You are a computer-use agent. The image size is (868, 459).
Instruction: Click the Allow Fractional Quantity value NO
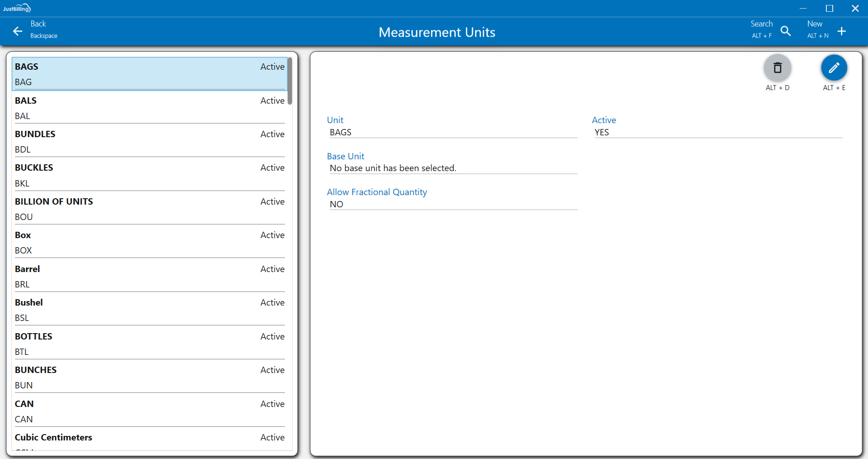(452, 204)
